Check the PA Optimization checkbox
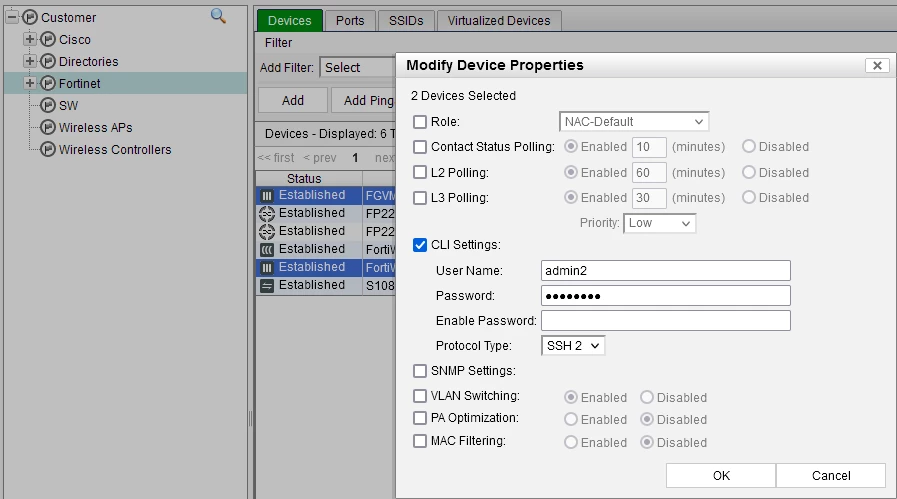The width and height of the screenshot is (897, 499). point(420,418)
